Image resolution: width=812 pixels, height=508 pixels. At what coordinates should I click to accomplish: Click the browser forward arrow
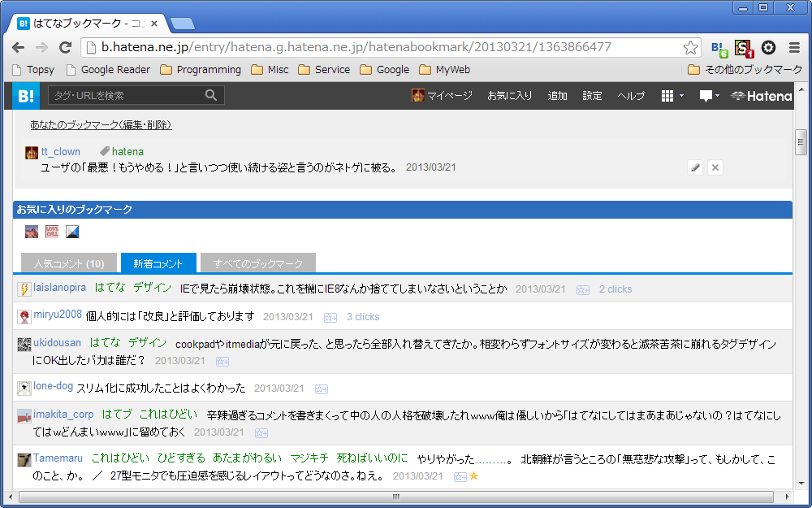coord(41,48)
